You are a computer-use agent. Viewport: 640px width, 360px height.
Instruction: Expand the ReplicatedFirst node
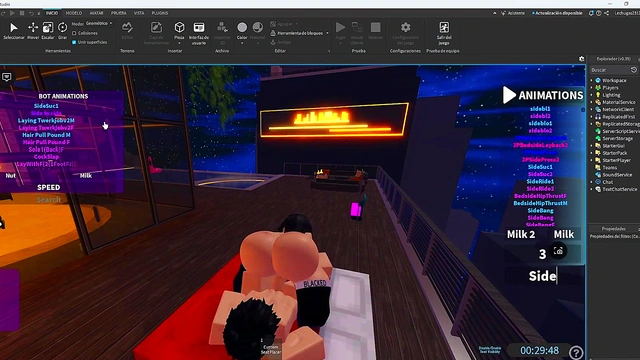[591, 117]
